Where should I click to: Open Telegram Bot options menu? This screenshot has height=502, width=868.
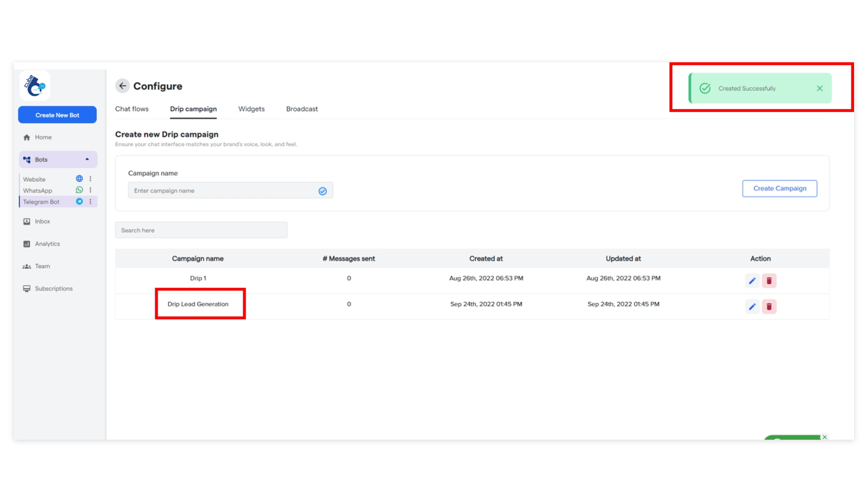(x=90, y=201)
